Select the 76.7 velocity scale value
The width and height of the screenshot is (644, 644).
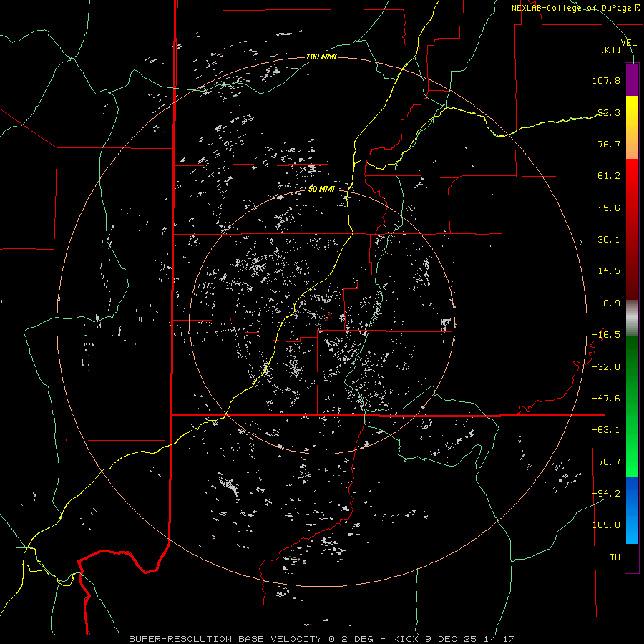[x=609, y=144]
